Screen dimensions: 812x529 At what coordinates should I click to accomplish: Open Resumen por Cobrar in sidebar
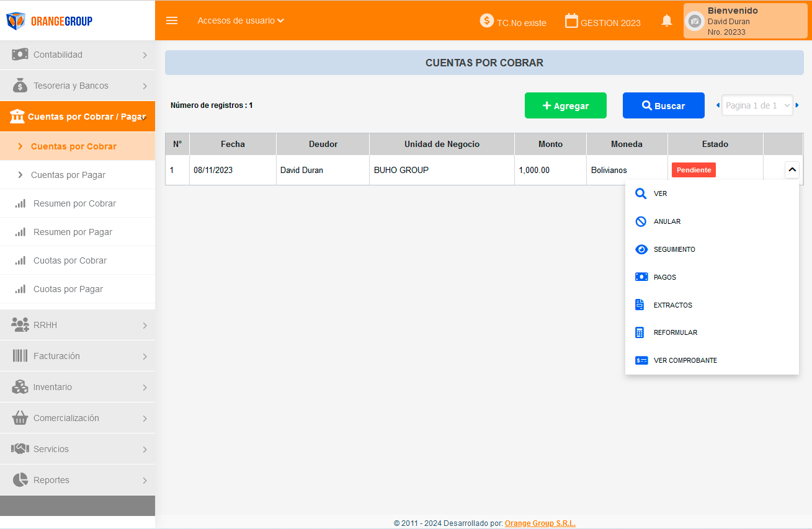point(74,203)
